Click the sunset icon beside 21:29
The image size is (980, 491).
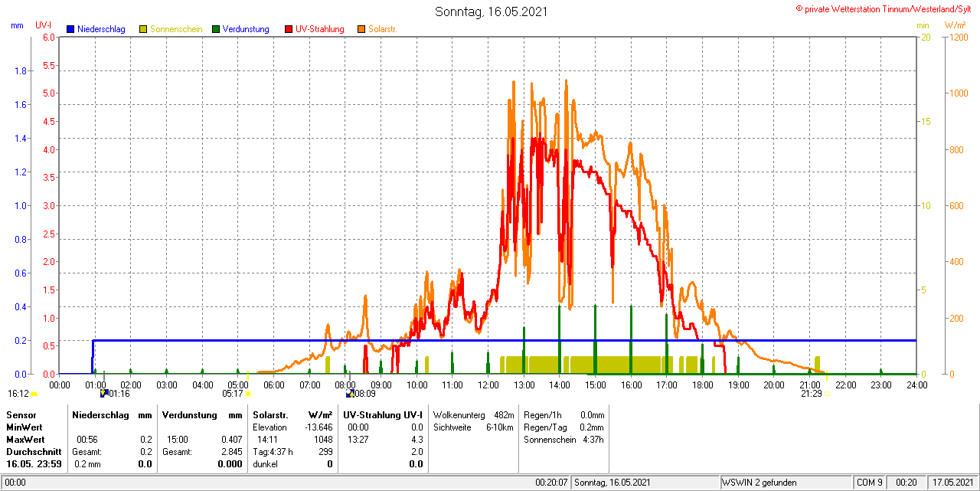827,394
